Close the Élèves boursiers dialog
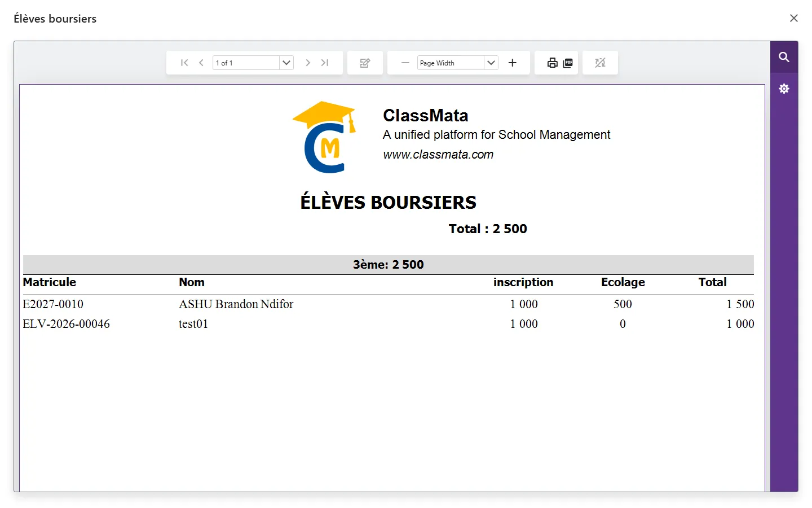812x508 pixels. 794,18
